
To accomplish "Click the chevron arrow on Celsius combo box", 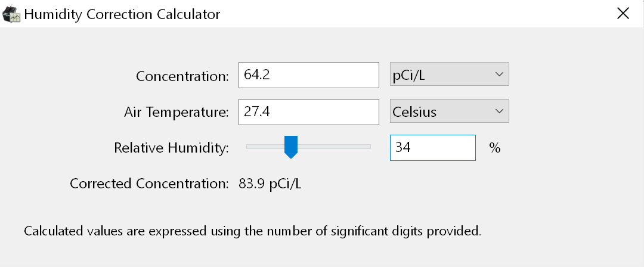I will point(499,111).
